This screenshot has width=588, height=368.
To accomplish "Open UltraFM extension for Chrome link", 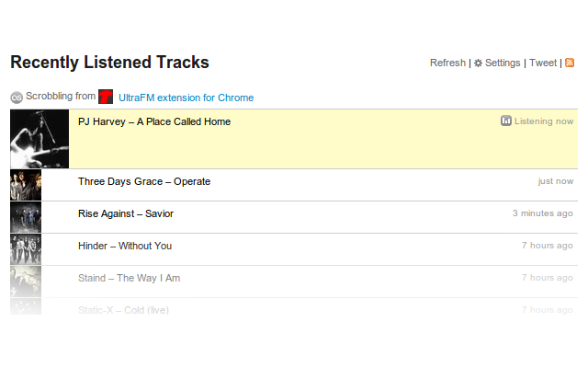I will coord(186,98).
